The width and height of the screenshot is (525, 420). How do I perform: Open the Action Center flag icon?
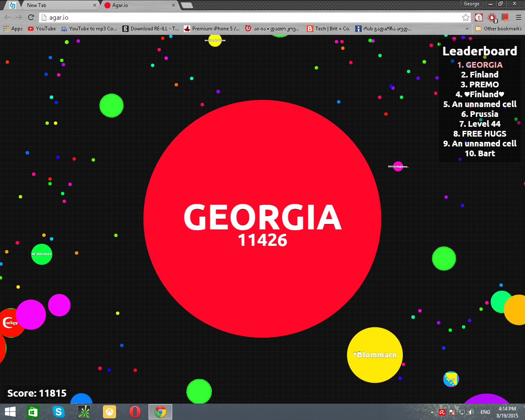[x=452, y=412]
